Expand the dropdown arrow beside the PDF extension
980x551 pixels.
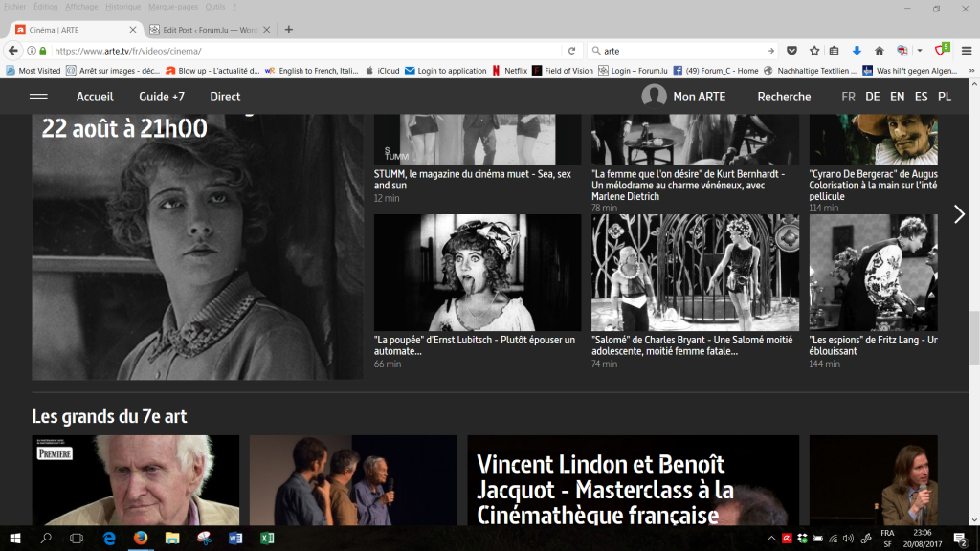click(920, 51)
